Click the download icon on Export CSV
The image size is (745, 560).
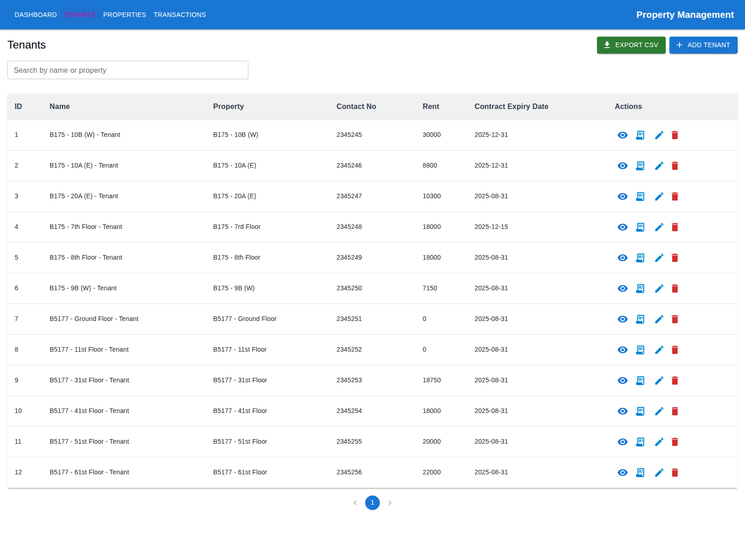607,45
